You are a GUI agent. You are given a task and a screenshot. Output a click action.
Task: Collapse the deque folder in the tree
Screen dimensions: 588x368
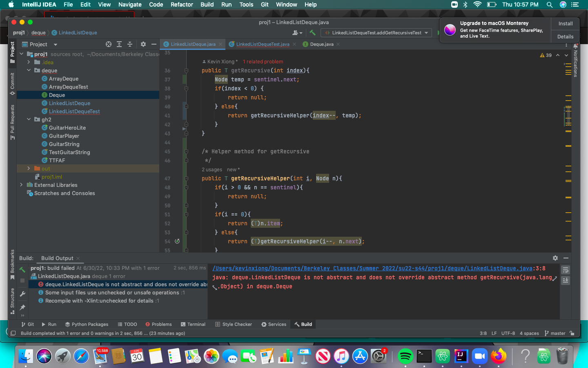tap(29, 70)
